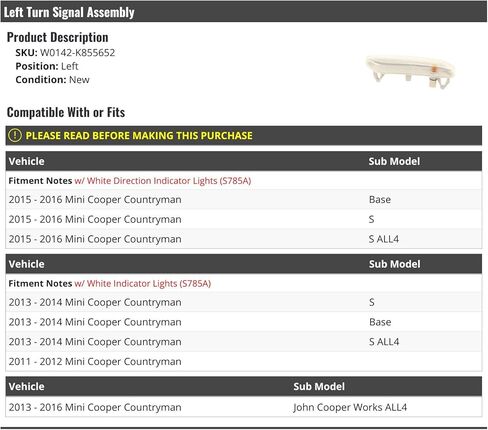The image size is (488, 430).
Task: Select the 2013 - 2014 Countryman S row
Action: [244, 302]
